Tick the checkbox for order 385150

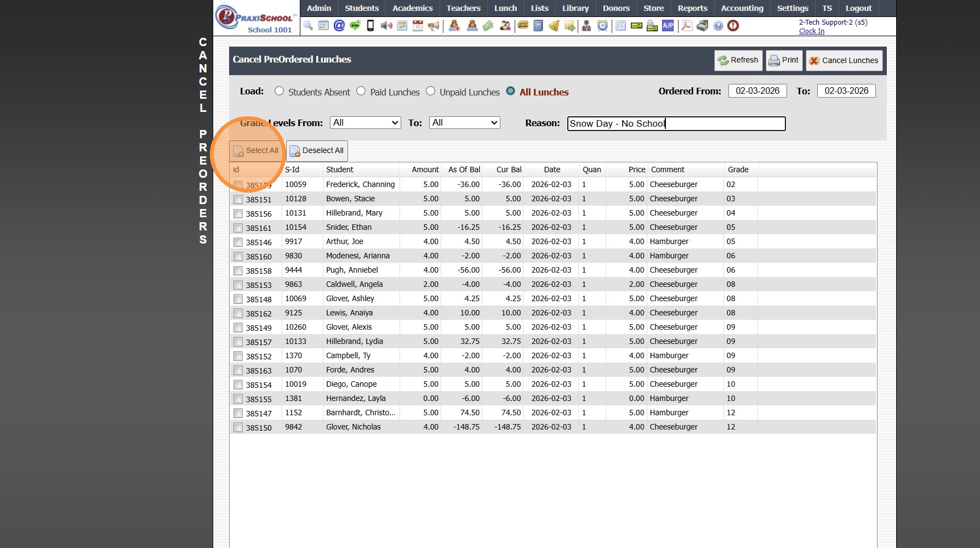[x=238, y=428]
